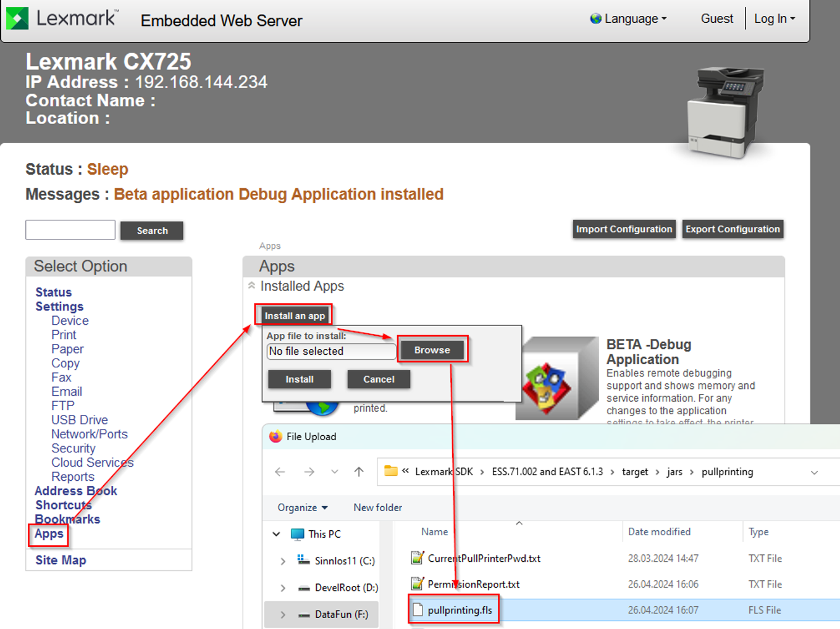Click the Cancel button
Viewport: 840px width, 629px height.
coord(379,379)
